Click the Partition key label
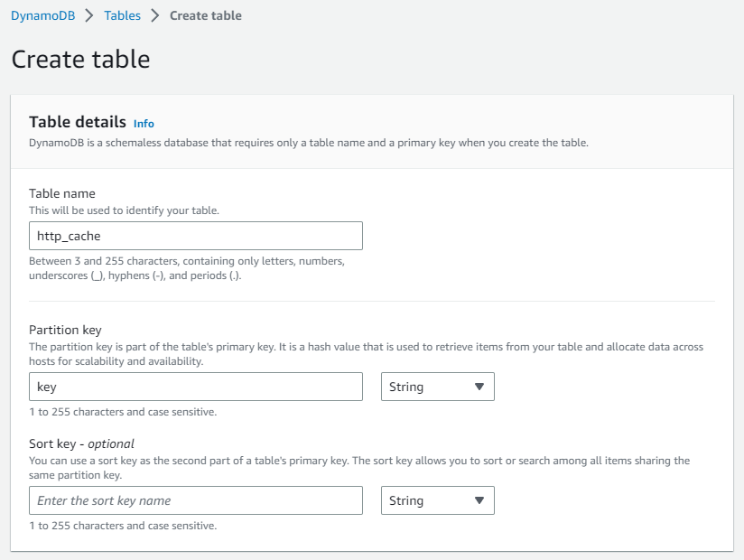 click(66, 330)
